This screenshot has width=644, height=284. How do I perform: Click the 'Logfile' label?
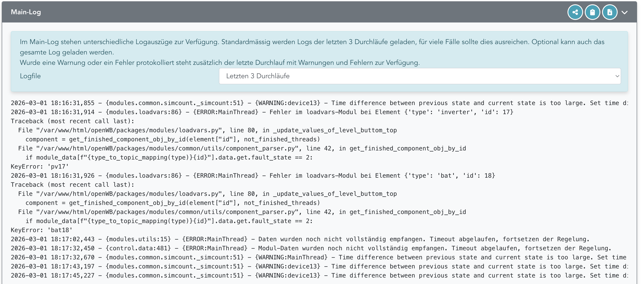pos(30,76)
